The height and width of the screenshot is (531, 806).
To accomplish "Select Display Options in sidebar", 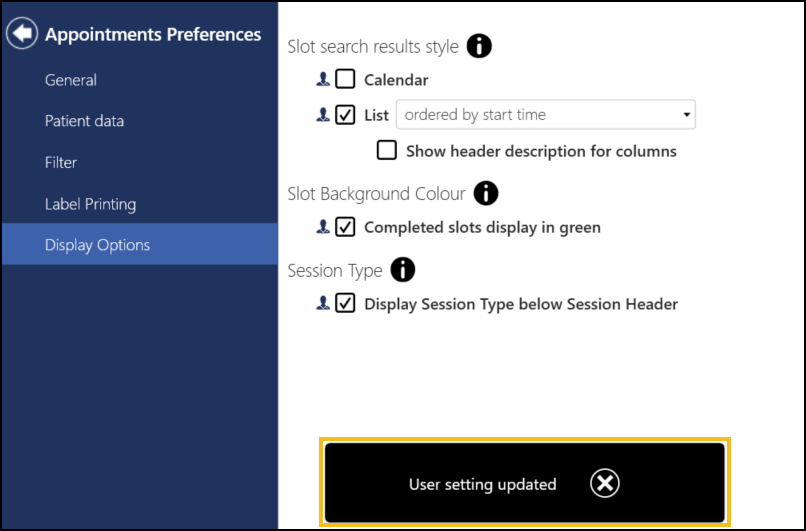I will click(x=97, y=245).
